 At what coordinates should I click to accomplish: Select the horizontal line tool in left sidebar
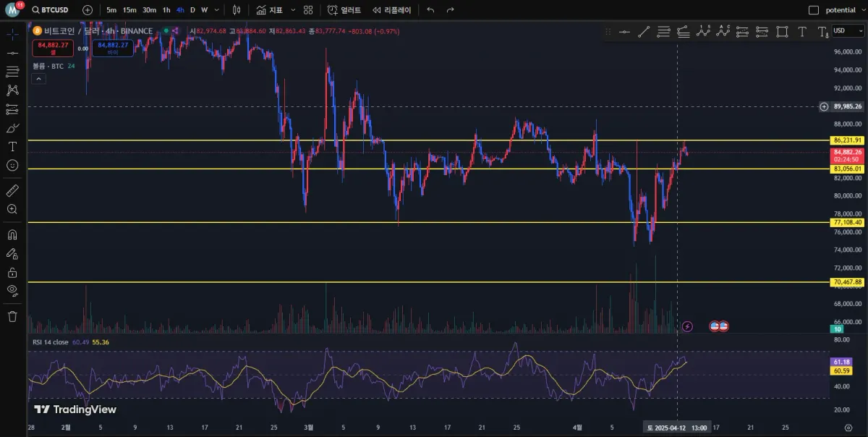(x=12, y=53)
